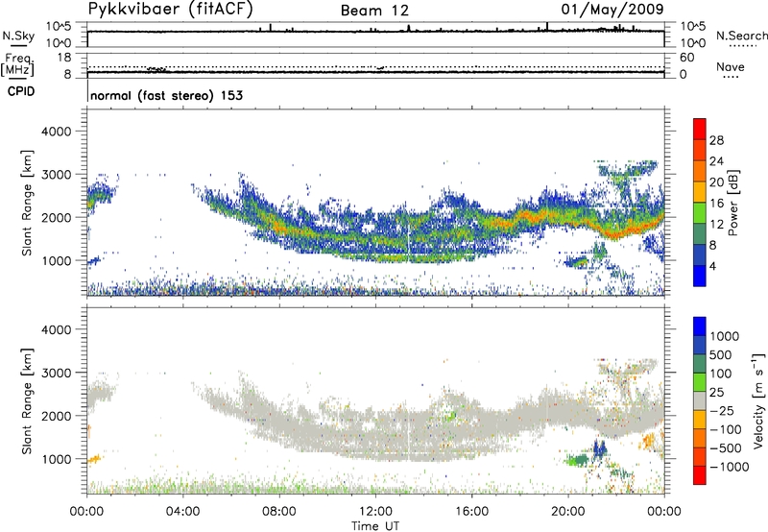The height and width of the screenshot is (532, 768).
Task: Pick the red bottom Velocity colorbar segment
Action: click(700, 475)
